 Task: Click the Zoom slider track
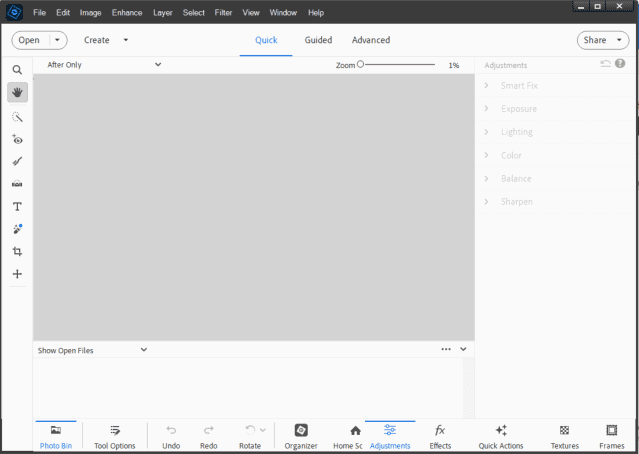(400, 64)
